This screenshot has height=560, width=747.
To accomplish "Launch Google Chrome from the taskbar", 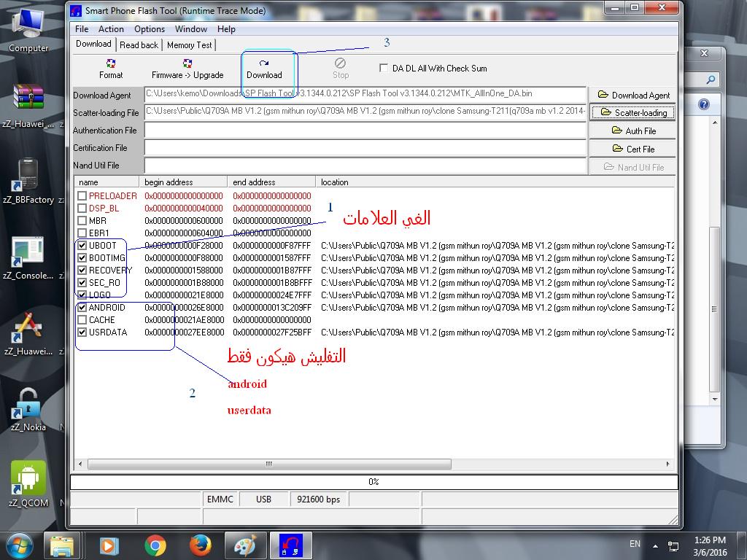I will 155,545.
